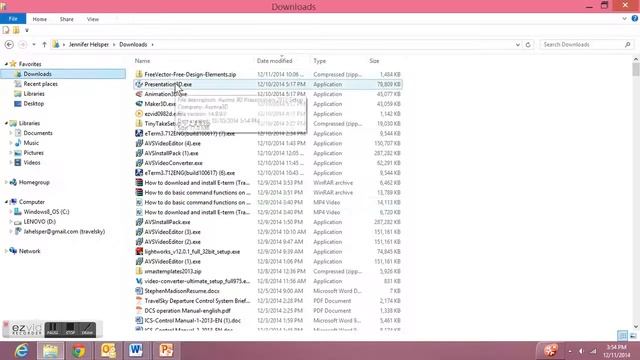Viewport: 640px width, 360px height.
Task: Switch to Details view layout button
Action: (x=622, y=336)
